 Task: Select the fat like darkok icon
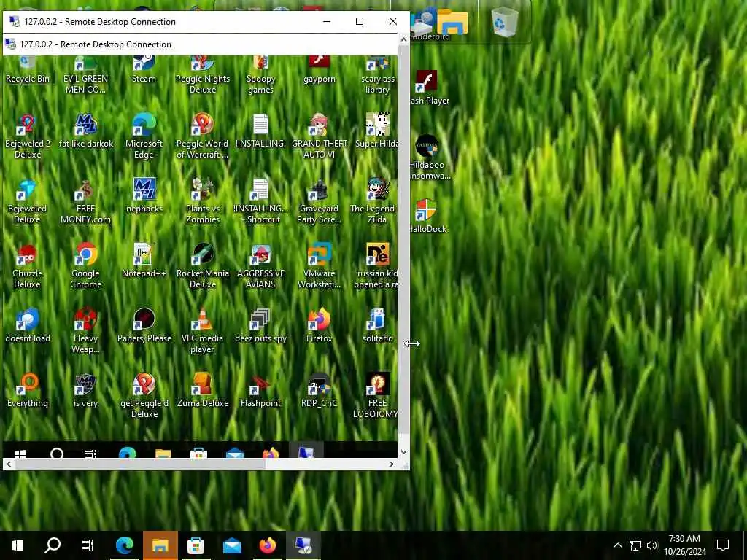pos(86,131)
